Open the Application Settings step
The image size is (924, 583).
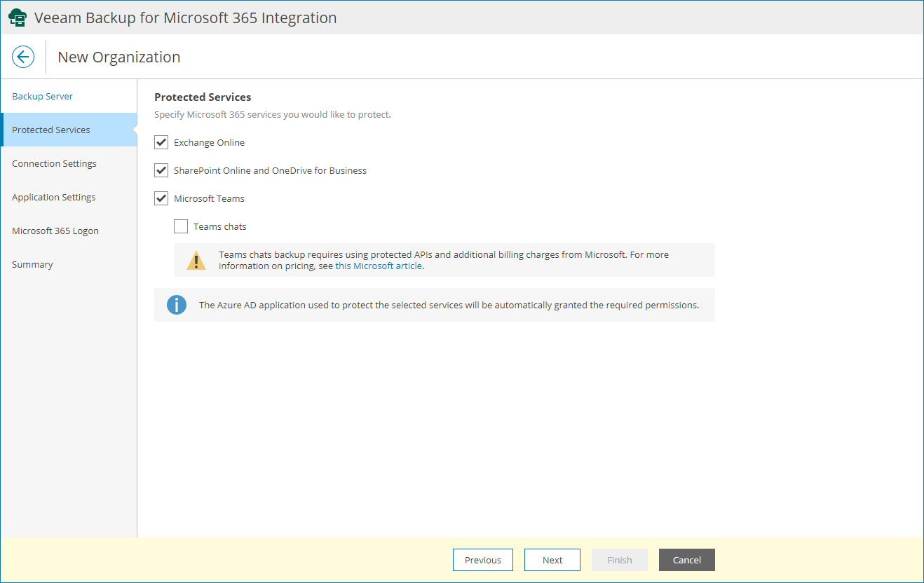pos(69,197)
